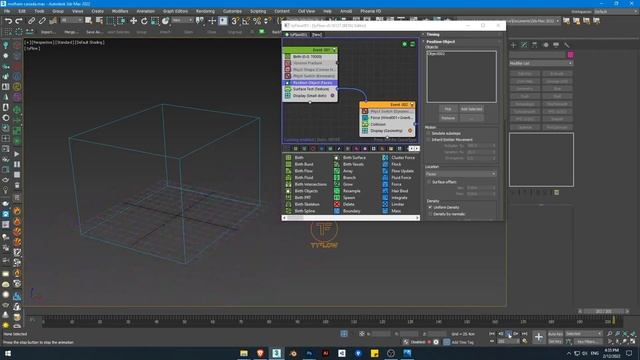Open the Graph Editors menu
Screen dimensions: 640x360
tap(175, 11)
